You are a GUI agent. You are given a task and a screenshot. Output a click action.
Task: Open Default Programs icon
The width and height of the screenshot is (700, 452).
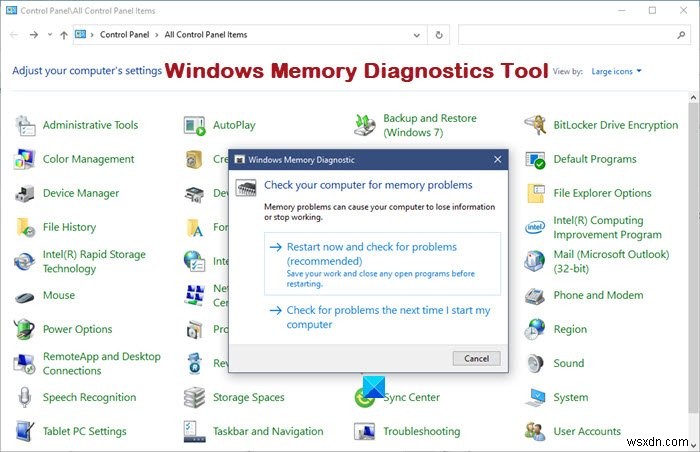coord(535,159)
